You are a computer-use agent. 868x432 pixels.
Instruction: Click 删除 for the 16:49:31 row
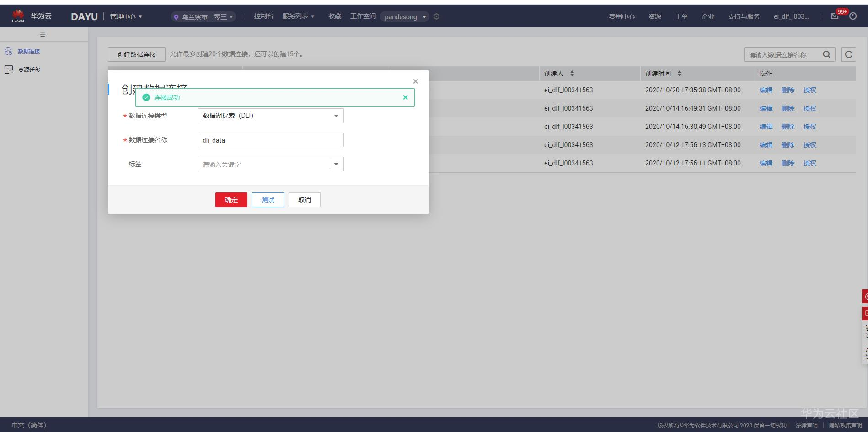pyautogui.click(x=788, y=108)
